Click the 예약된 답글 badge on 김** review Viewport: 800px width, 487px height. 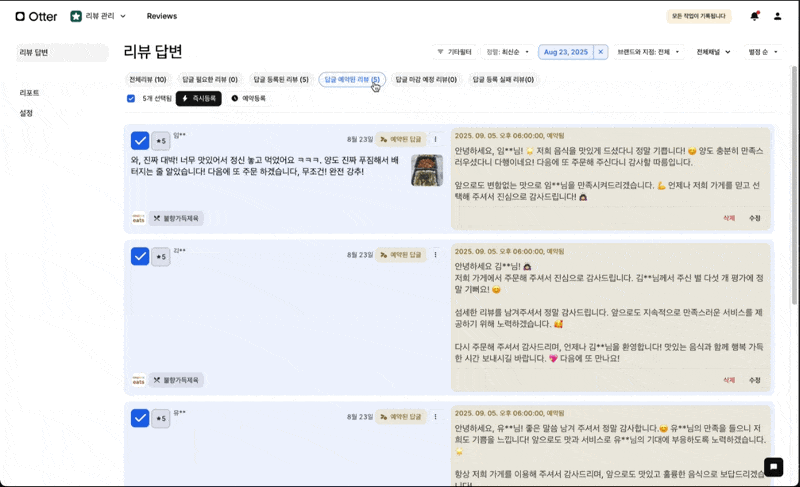(x=401, y=254)
